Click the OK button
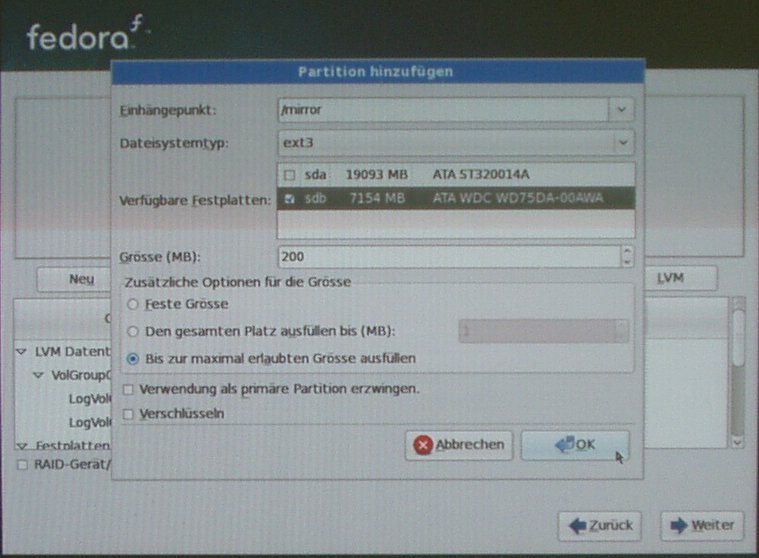 (575, 445)
